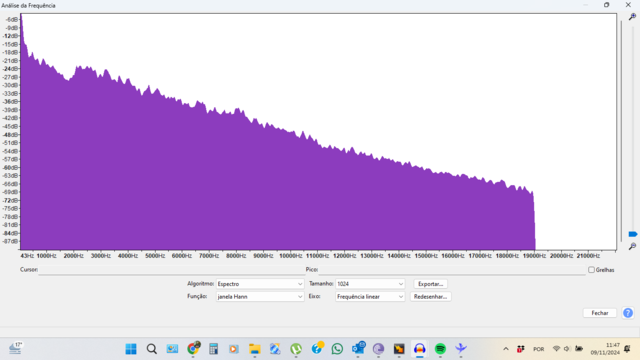This screenshot has height=360, width=640.
Task: Open the Algoritmo dropdown showing Espectro
Action: click(260, 284)
